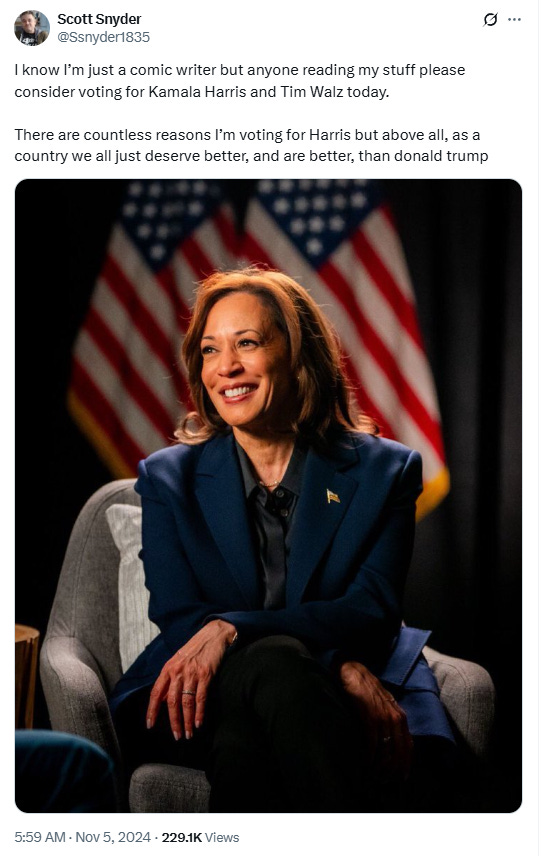Image resolution: width=542 pixels, height=856 pixels.
Task: Open the 229.1K view count
Action: pos(182,837)
